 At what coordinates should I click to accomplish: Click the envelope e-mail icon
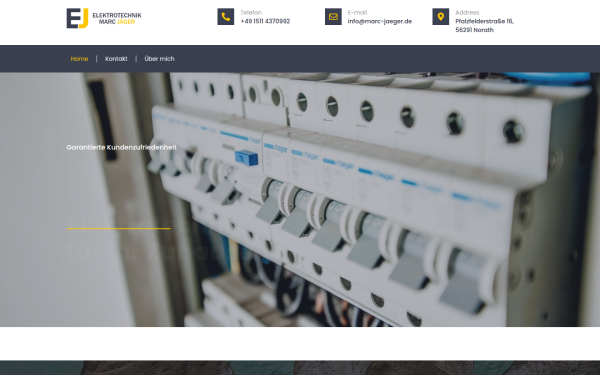tap(333, 17)
